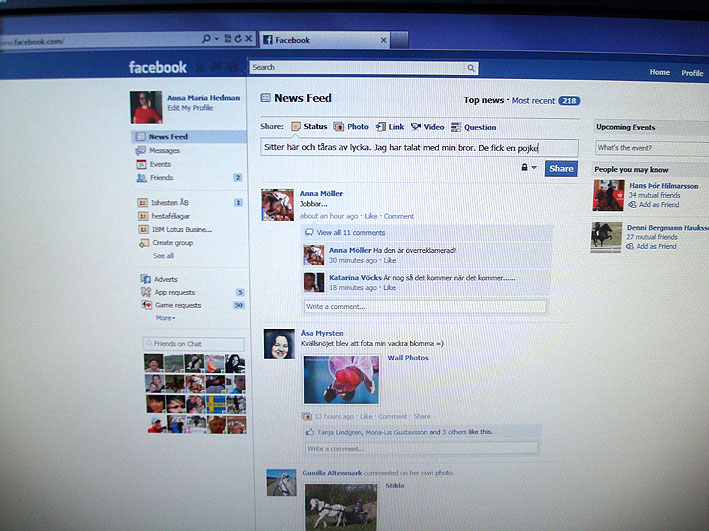The height and width of the screenshot is (531, 709).
Task: Click the Create group icon
Action: tap(144, 243)
